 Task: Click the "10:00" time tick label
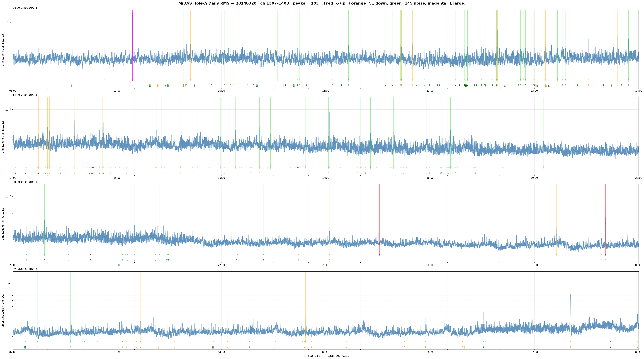tap(221, 91)
